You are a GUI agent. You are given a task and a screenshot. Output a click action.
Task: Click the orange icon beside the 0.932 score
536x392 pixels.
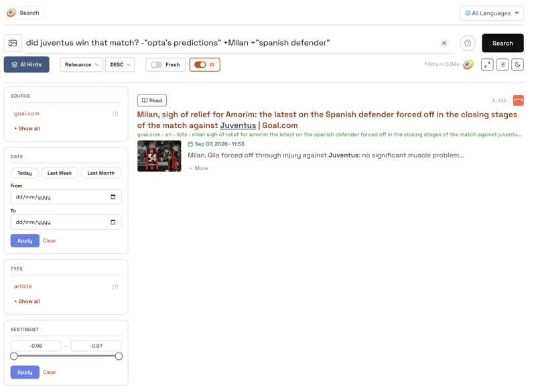click(518, 101)
